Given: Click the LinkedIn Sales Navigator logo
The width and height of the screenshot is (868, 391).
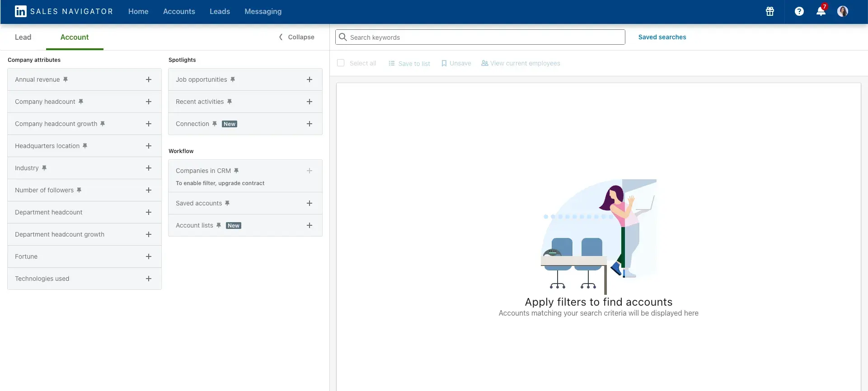Looking at the screenshot, I should point(64,11).
